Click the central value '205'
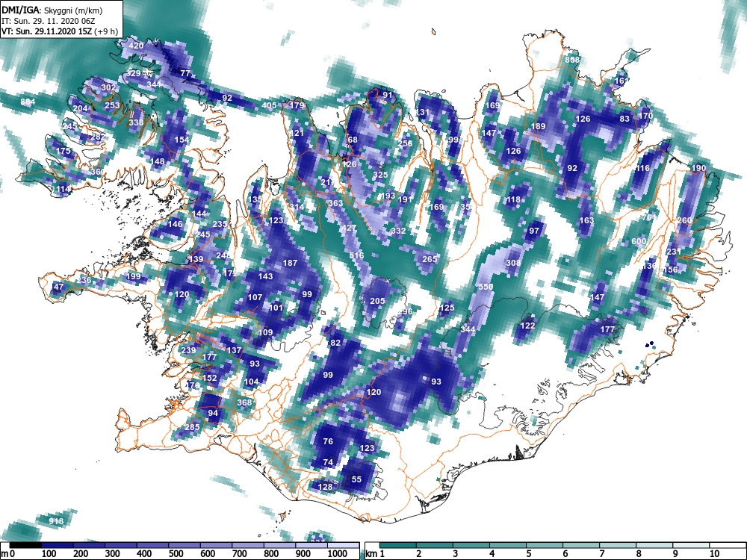 (377, 300)
